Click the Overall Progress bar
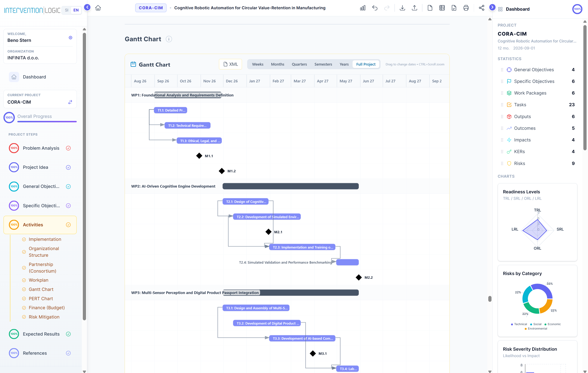The width and height of the screenshot is (588, 373). pyautogui.click(x=47, y=121)
